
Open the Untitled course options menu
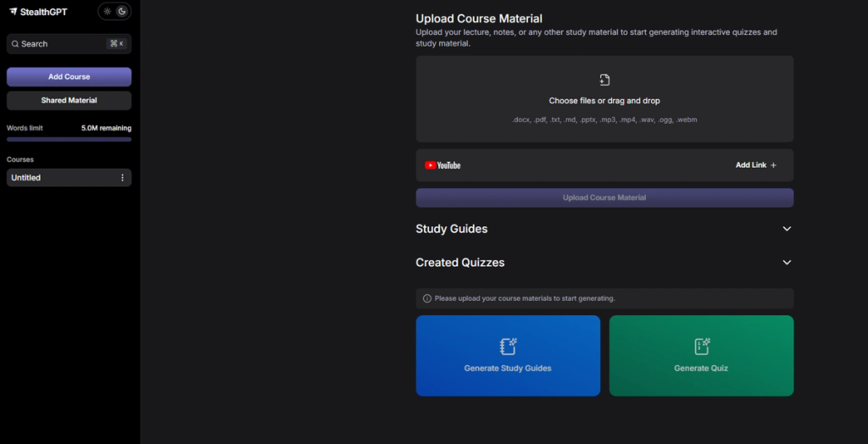coord(122,178)
